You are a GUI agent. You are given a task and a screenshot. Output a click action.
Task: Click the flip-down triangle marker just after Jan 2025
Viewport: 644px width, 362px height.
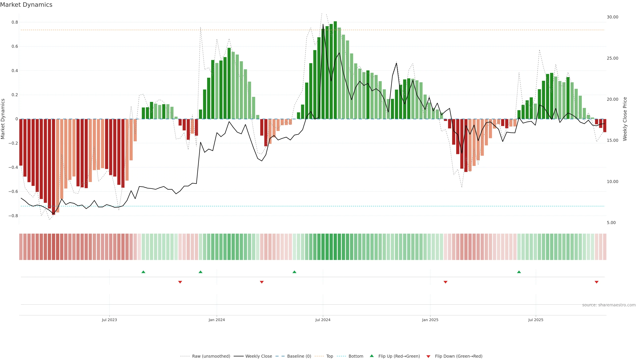point(445,282)
